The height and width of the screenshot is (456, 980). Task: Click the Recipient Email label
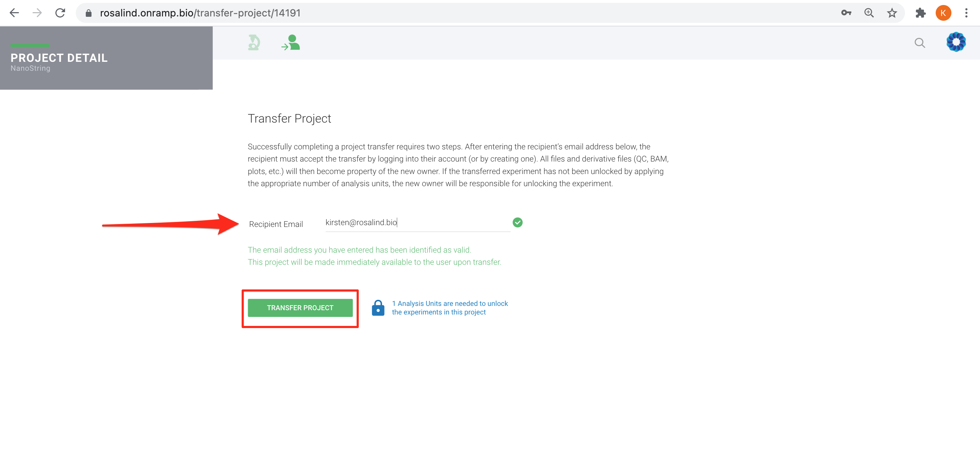[276, 224]
